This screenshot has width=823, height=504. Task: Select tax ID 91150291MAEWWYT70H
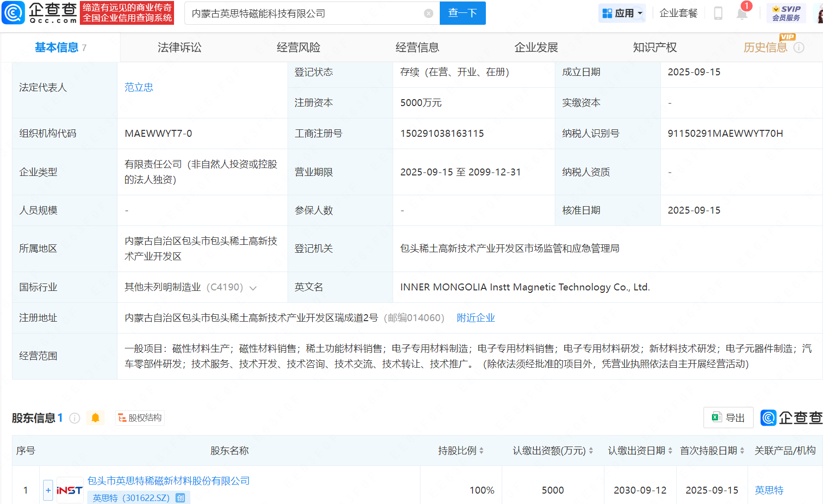725,133
